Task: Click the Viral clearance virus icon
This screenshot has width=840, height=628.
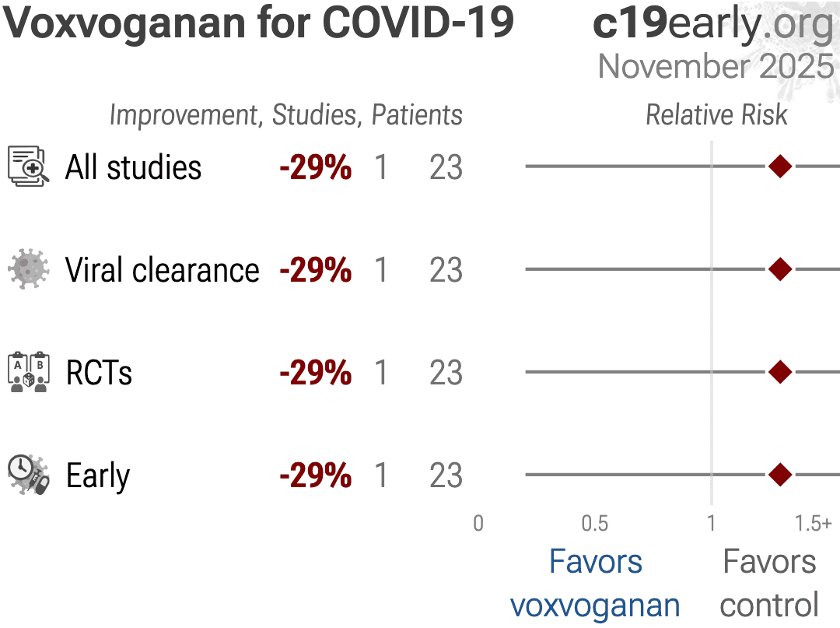Action: point(28,269)
